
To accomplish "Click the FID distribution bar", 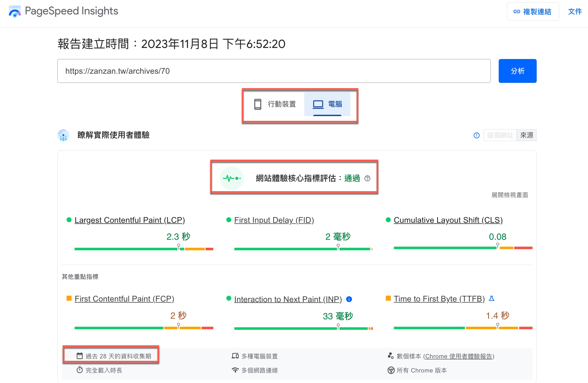I will (x=303, y=249).
